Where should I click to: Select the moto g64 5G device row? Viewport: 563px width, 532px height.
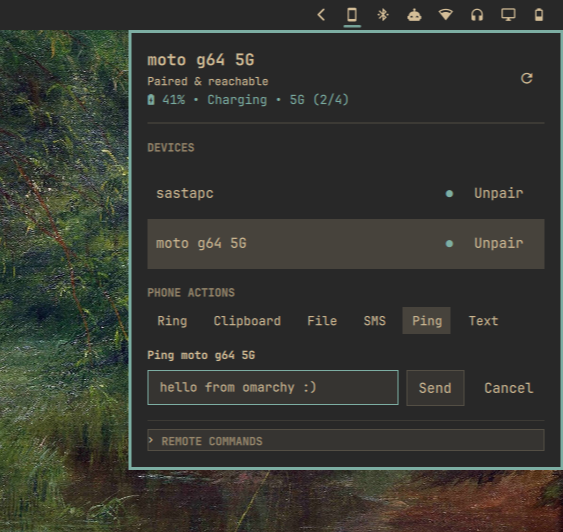click(346, 244)
